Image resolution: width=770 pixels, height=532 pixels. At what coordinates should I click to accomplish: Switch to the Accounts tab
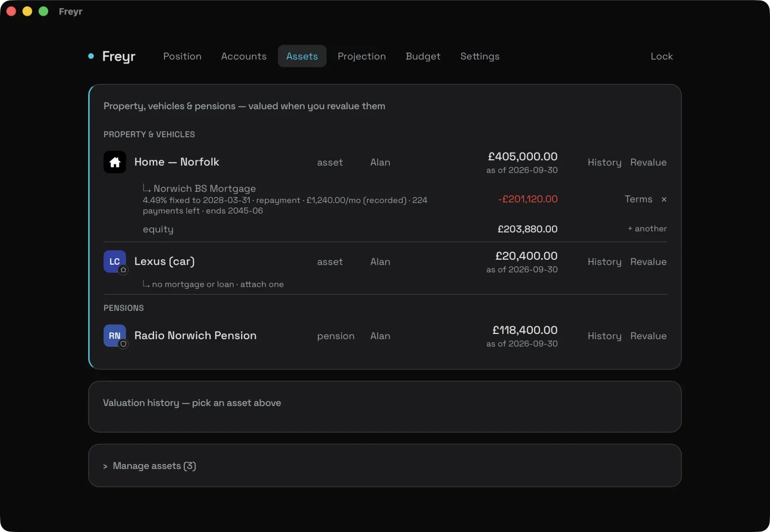tap(244, 56)
